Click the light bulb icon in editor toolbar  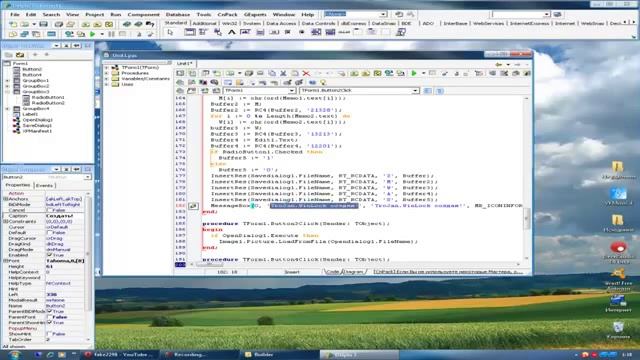click(323, 82)
